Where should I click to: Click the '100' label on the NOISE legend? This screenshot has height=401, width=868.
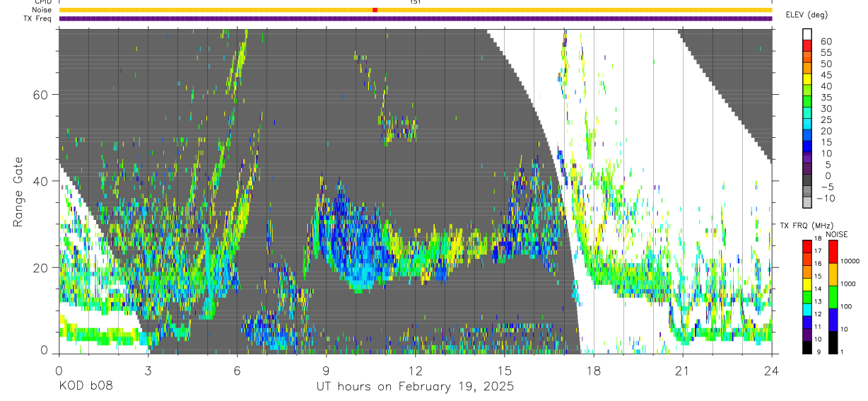(847, 306)
